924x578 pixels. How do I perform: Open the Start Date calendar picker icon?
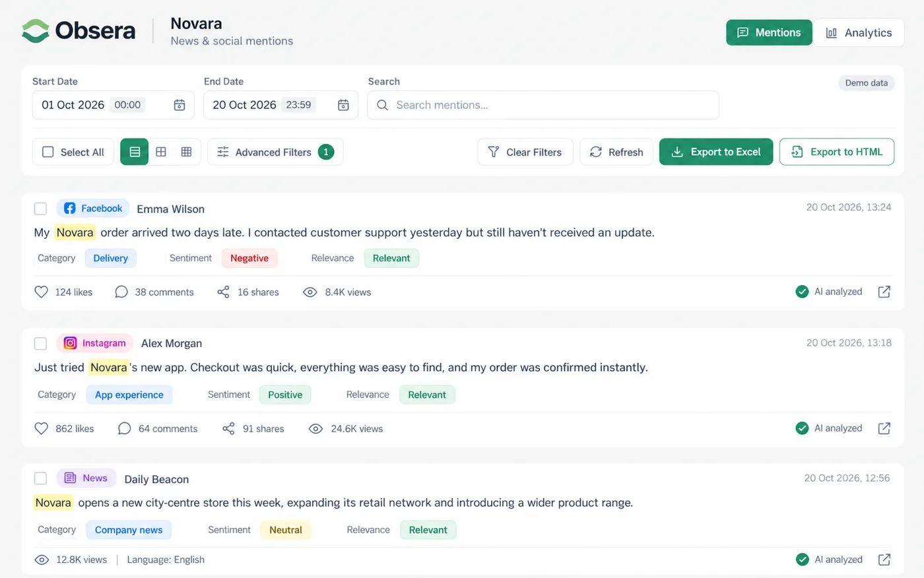coord(180,105)
